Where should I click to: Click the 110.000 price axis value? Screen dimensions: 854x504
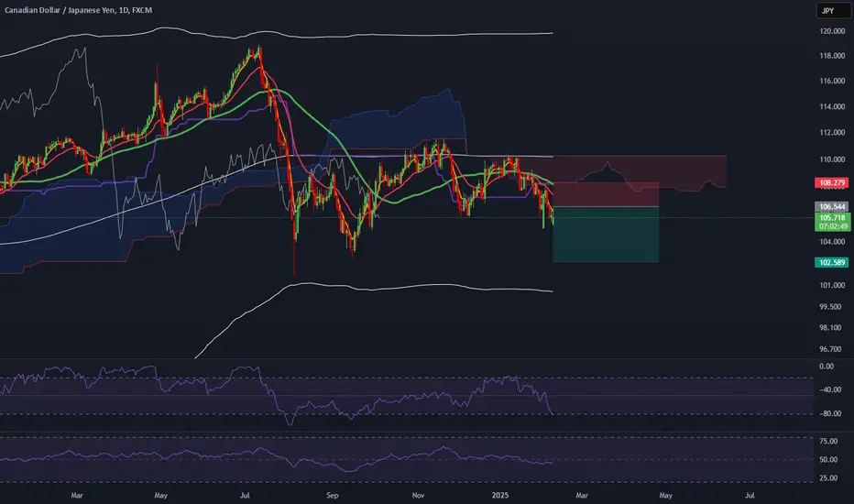click(832, 159)
